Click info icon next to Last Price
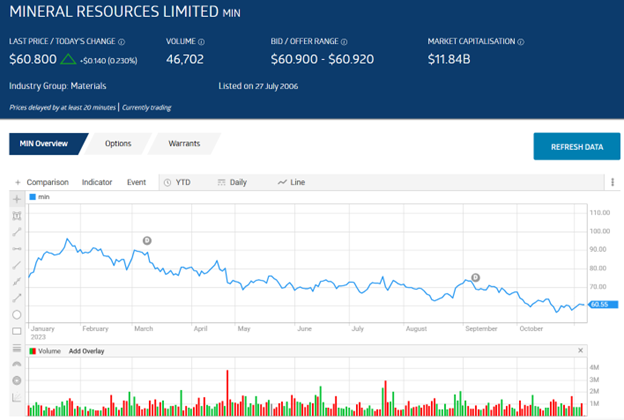 (122, 42)
